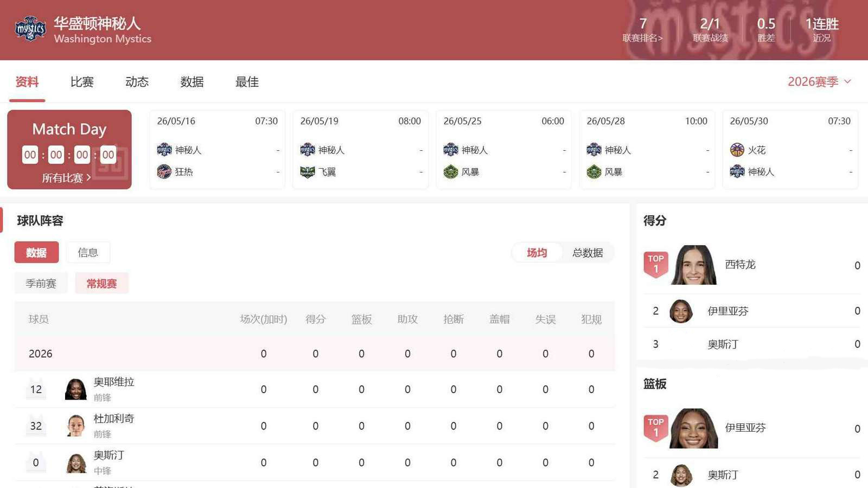Switch to 比赛 tab

coord(82,82)
